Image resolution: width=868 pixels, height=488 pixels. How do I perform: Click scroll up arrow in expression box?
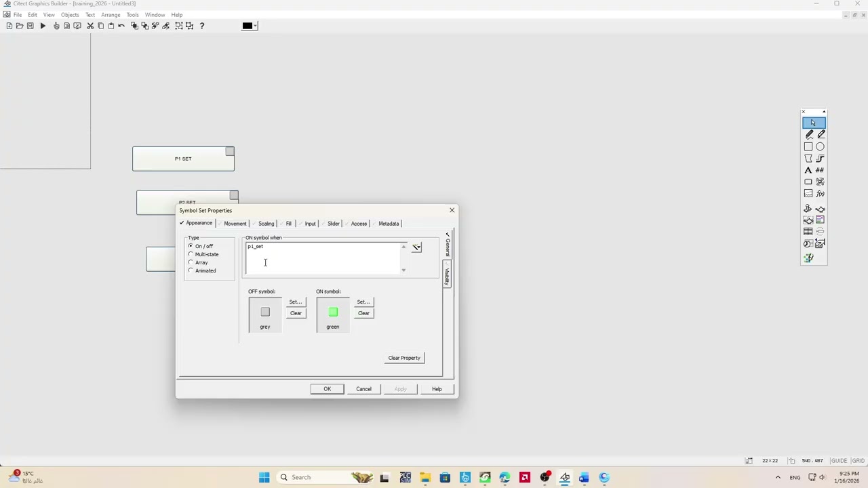403,247
